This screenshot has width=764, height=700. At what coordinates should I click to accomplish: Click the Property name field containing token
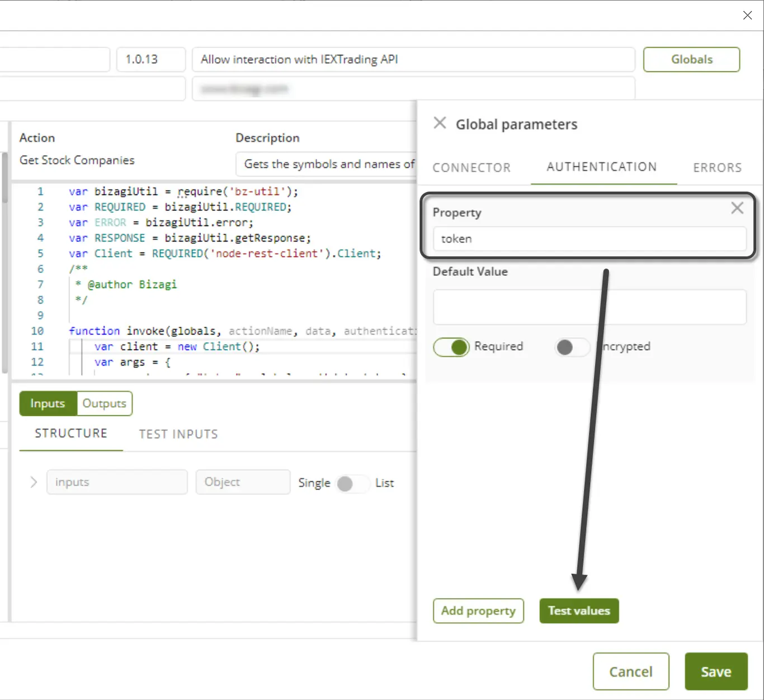click(x=589, y=239)
